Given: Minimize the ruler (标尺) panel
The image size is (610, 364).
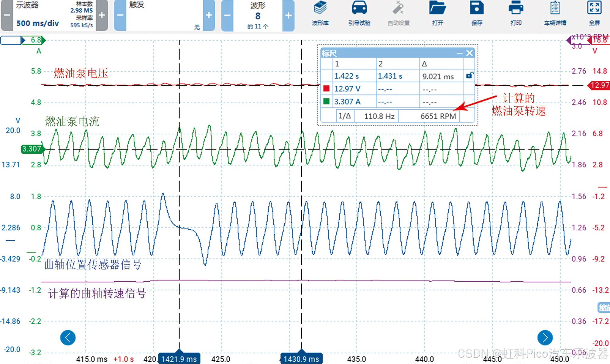Looking at the screenshot, I should tap(460, 53).
